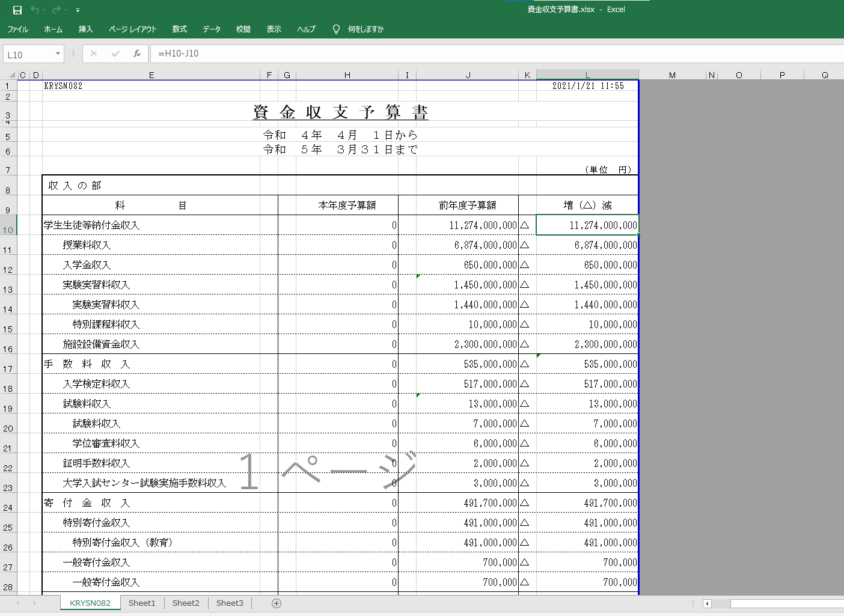Open the Customize Quick Access Toolbar dropdown
844x616 pixels.
pyautogui.click(x=78, y=10)
